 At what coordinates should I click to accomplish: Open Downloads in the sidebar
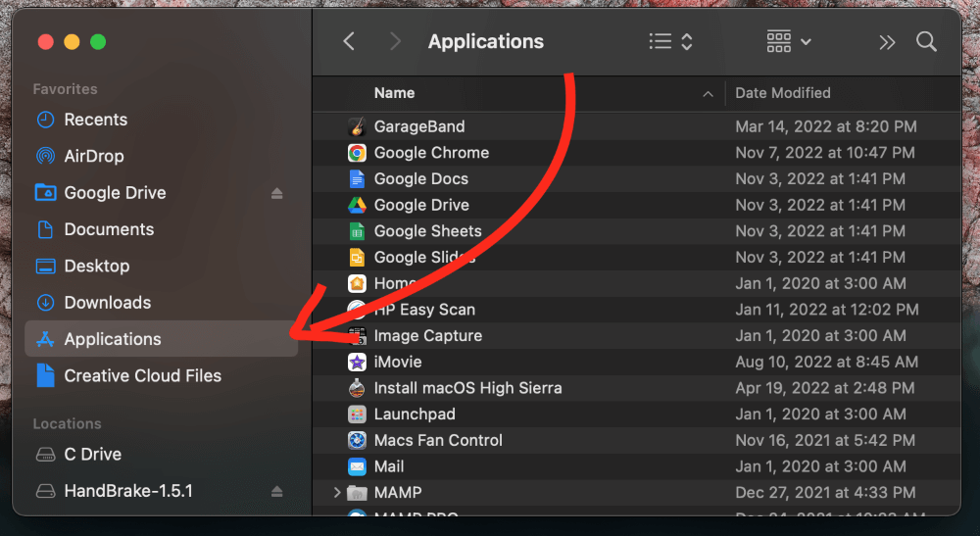(x=107, y=303)
